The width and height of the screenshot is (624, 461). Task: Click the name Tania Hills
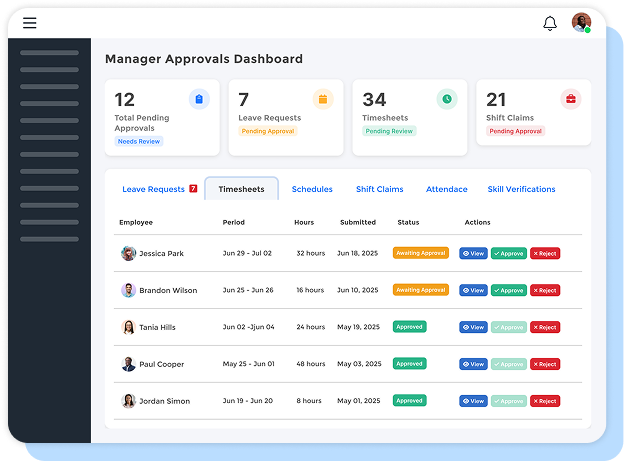(x=157, y=327)
